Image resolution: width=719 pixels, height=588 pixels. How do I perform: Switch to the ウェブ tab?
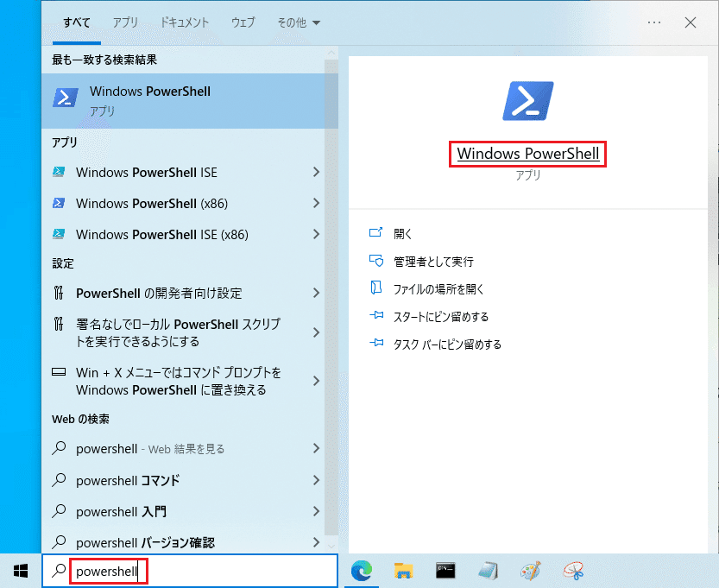[243, 22]
